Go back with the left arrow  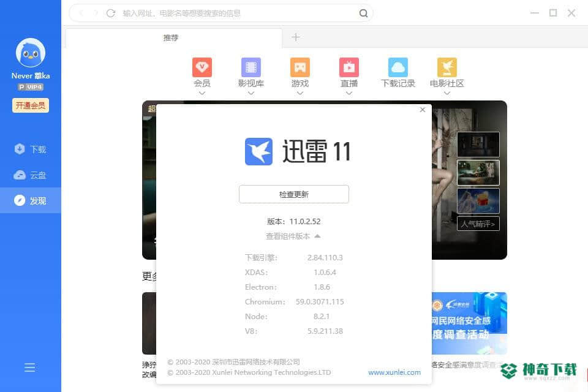coord(81,13)
